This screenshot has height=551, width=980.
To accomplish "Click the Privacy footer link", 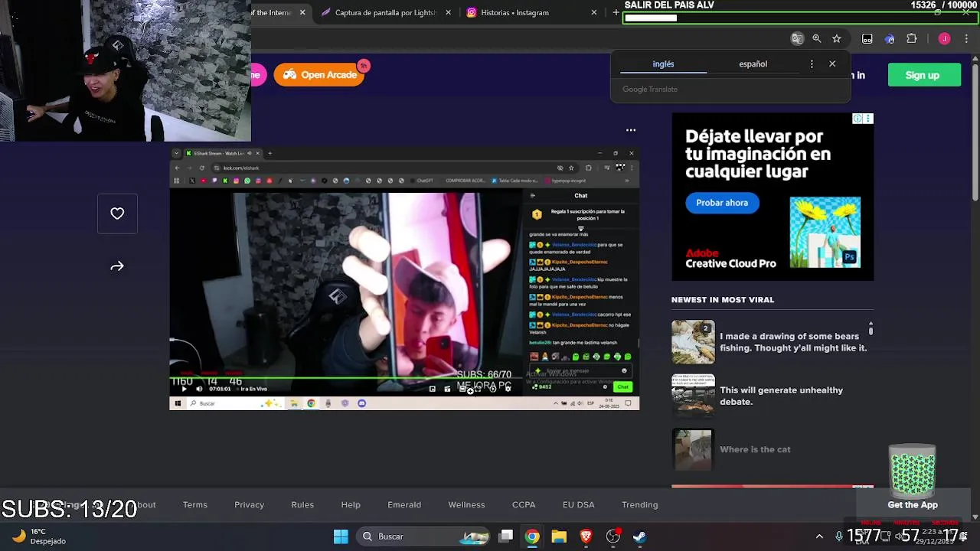I will point(250,505).
